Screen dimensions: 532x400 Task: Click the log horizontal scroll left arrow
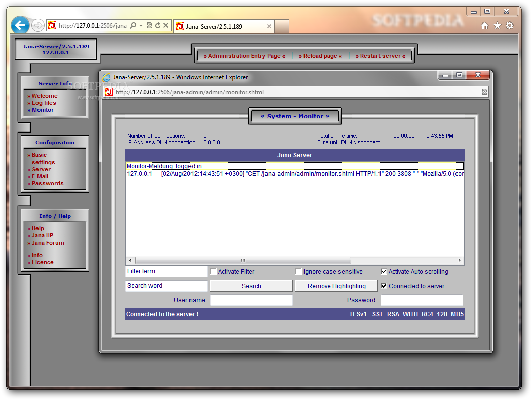click(130, 261)
